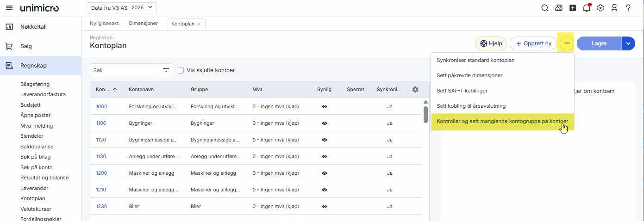Viewport: 644px width, 221px height.
Task: Choose Sett SAF-T koblinger
Action: tap(462, 91)
